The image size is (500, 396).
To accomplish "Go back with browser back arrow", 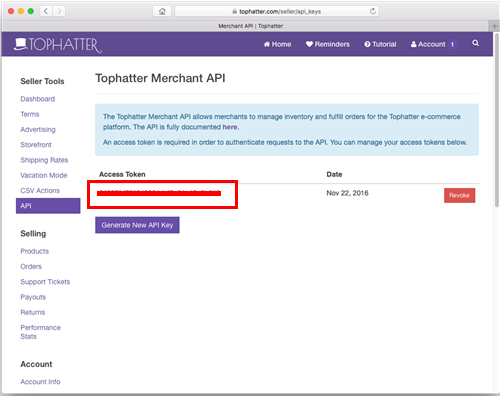I will (46, 11).
